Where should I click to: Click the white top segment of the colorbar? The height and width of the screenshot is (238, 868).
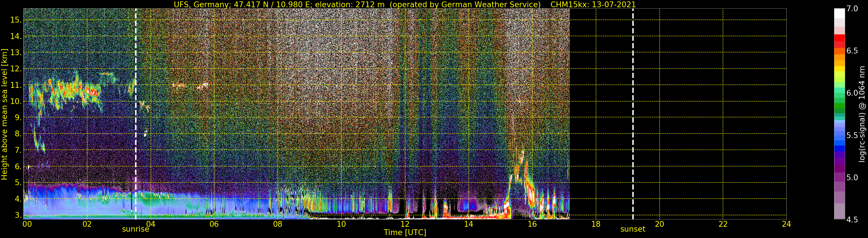point(839,14)
